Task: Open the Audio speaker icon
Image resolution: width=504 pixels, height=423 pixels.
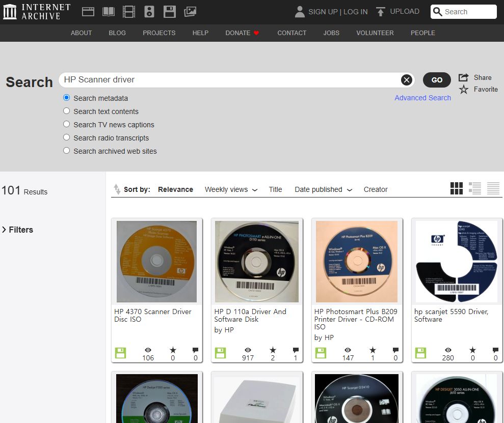Action: (x=149, y=12)
